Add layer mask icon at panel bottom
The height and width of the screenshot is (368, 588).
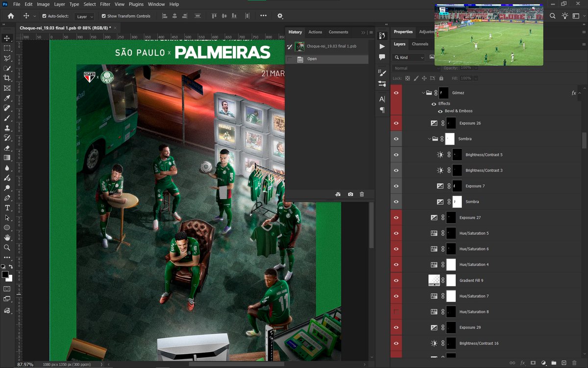[x=533, y=363]
